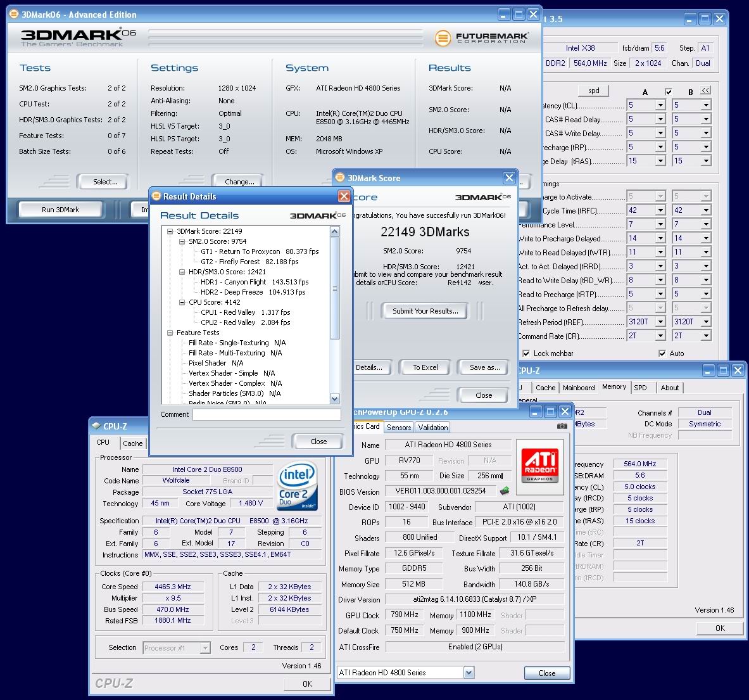This screenshot has width=749, height=700.
Task: Click the Result Details vertical scrollbar thumb
Action: (335, 288)
